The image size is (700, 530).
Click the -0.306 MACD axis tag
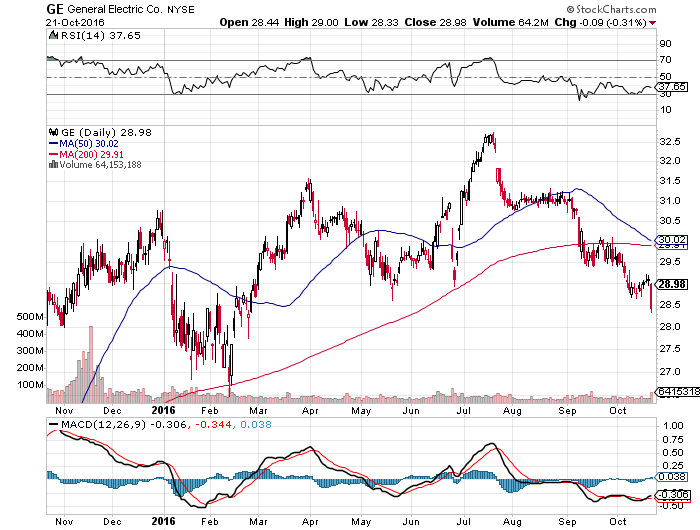tap(672, 495)
